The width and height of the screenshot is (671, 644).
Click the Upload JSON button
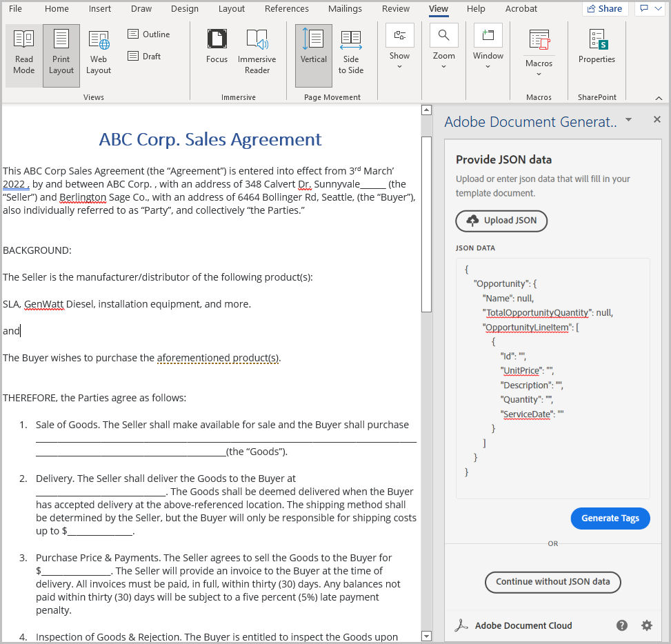[x=501, y=221]
